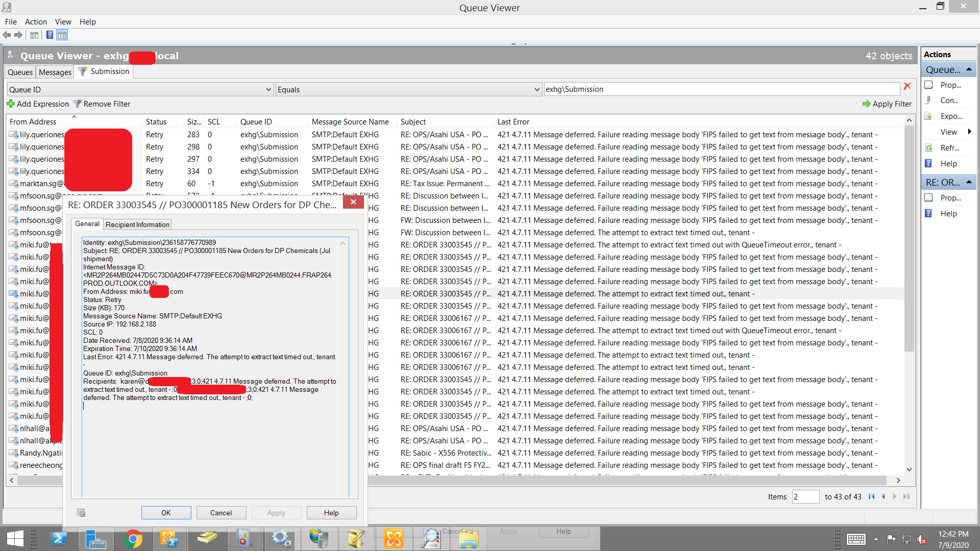Select the Submission tab
The width and height of the screenshot is (980, 551).
tap(104, 71)
